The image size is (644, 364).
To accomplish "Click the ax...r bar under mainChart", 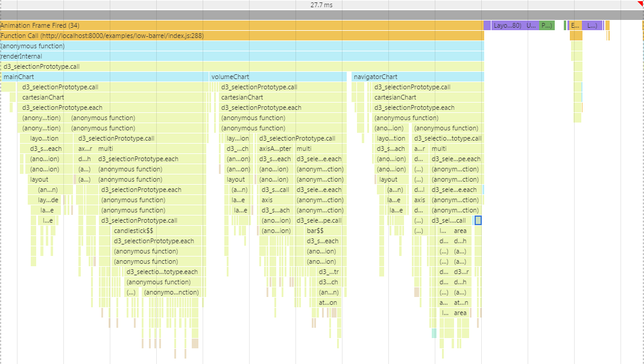I will (86, 149).
